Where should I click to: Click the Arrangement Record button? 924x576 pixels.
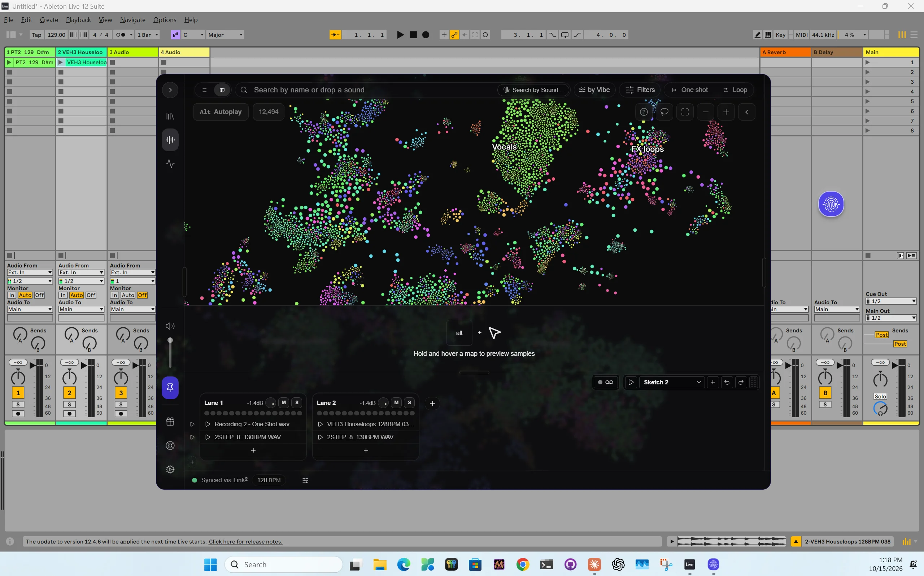[426, 35]
